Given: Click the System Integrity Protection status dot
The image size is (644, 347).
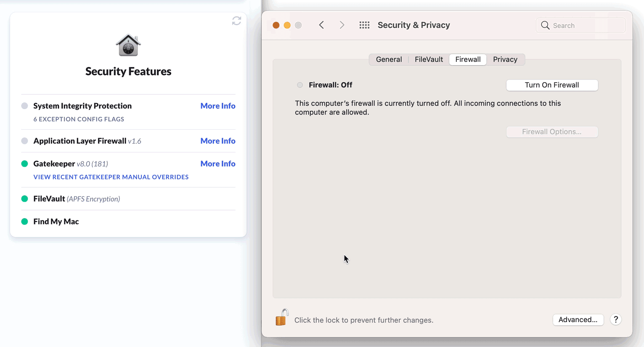Looking at the screenshot, I should tap(25, 106).
